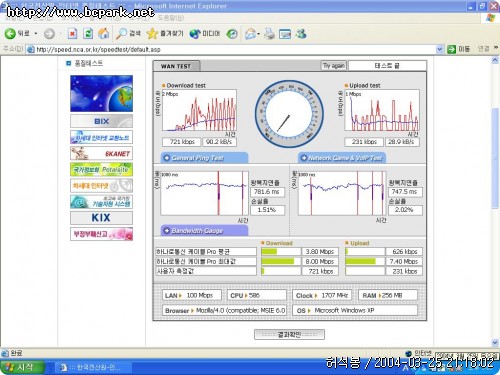Select the WAN TEST tab

click(176, 66)
